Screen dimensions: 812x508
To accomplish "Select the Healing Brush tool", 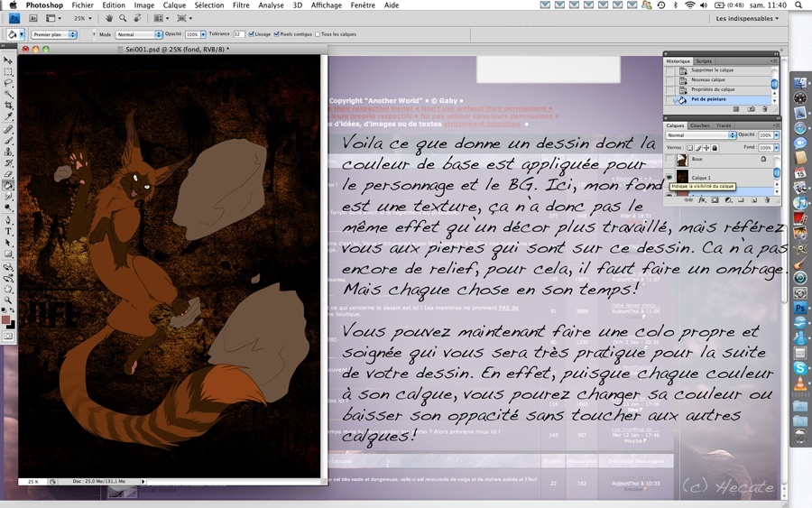I will click(8, 129).
